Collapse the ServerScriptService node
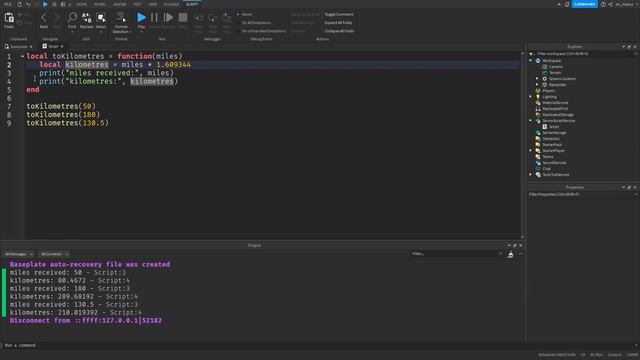Screen dimensions: 640x360 tap(531, 121)
